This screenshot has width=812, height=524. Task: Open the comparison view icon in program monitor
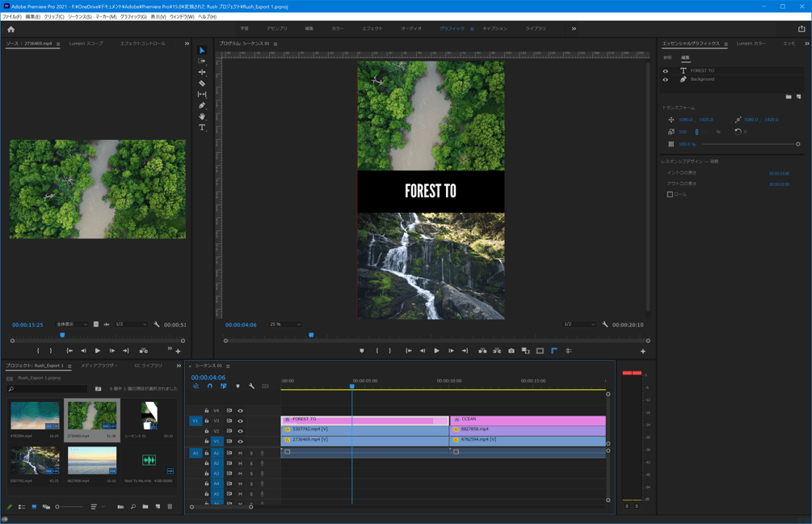(x=526, y=351)
